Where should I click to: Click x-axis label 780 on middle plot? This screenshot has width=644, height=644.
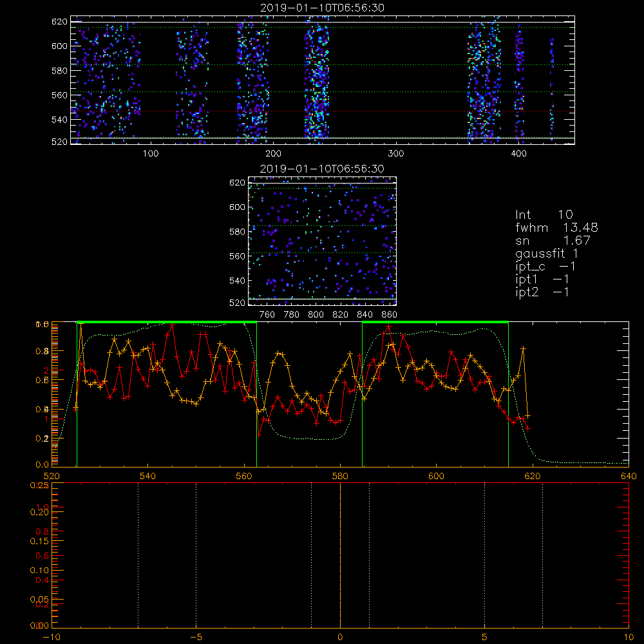tap(292, 315)
